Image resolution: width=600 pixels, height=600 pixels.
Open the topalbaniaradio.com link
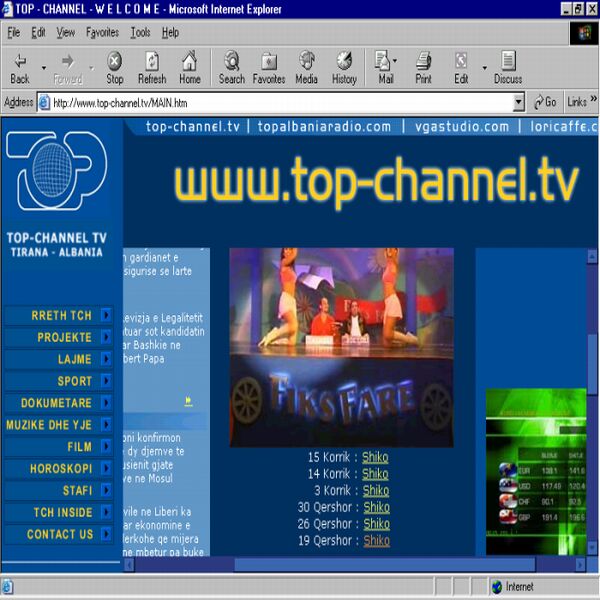pos(324,126)
